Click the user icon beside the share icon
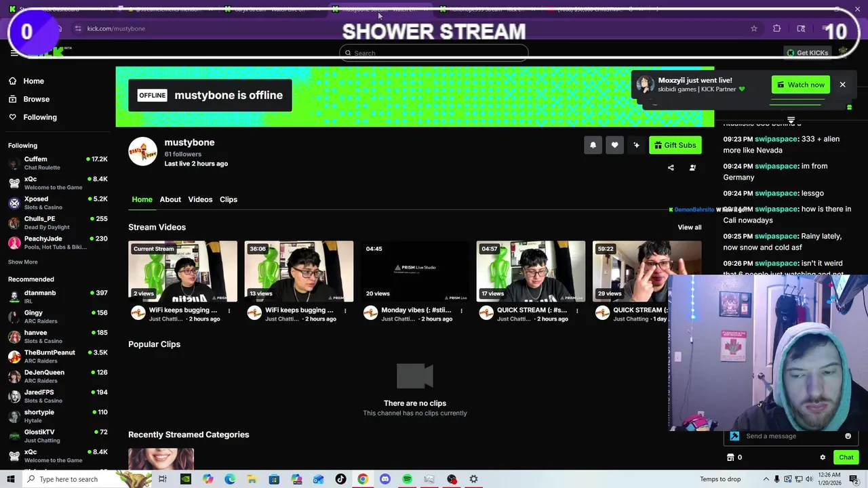This screenshot has width=868, height=488. 692,167
